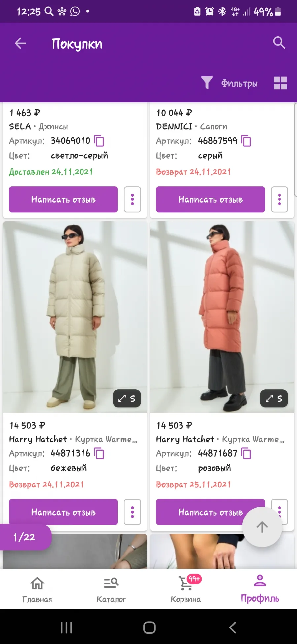This screenshot has width=297, height=644.
Task: Copy article number 46867599
Action: [246, 141]
